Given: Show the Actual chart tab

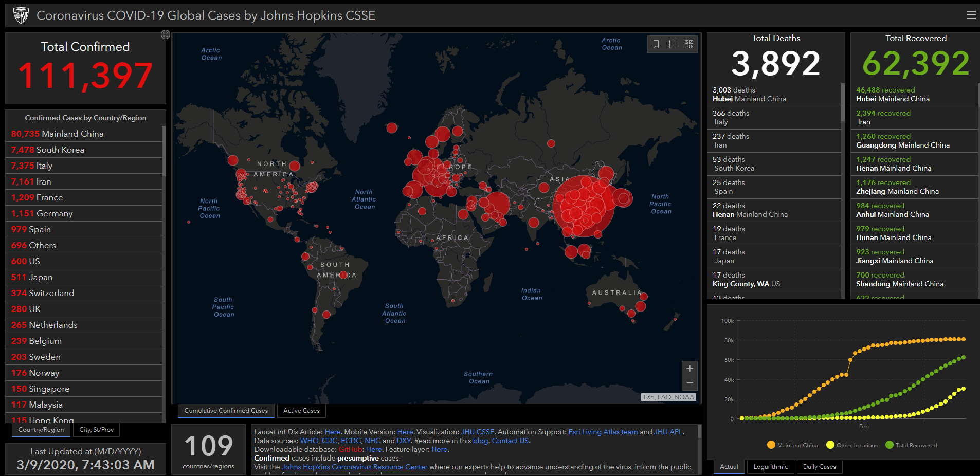Looking at the screenshot, I should click(729, 467).
